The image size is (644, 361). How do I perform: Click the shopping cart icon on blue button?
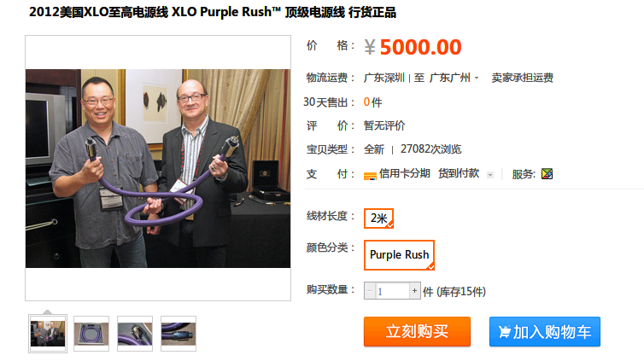[x=505, y=331]
